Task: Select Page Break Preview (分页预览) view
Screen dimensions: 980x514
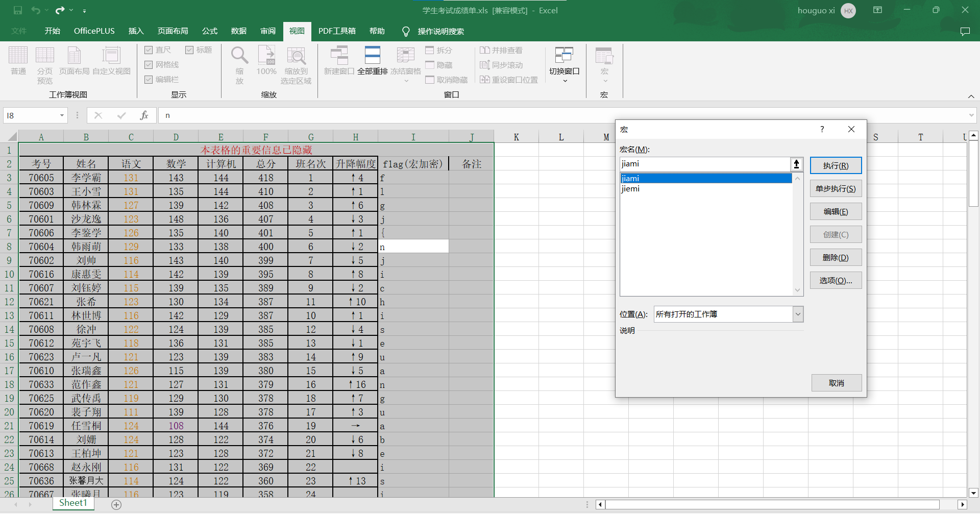Action: point(45,65)
